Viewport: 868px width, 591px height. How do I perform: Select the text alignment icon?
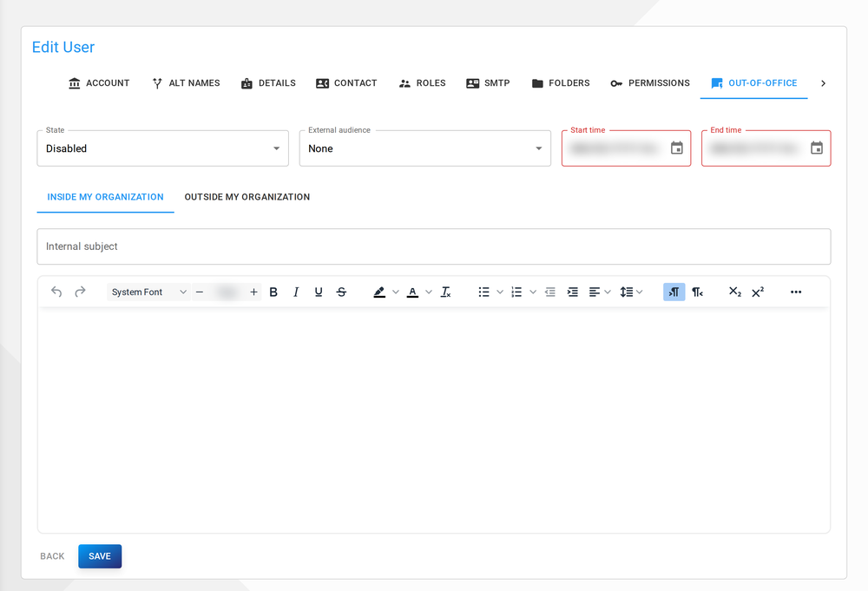(x=594, y=292)
